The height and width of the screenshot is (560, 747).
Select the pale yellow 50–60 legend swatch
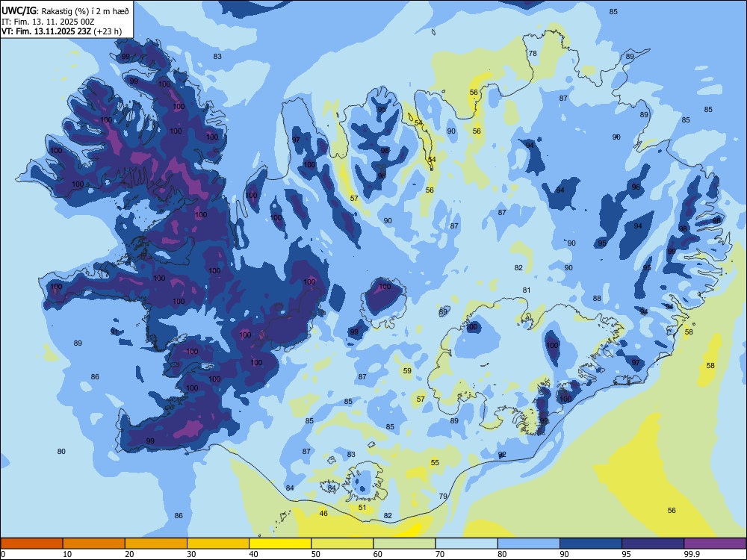coord(342,544)
